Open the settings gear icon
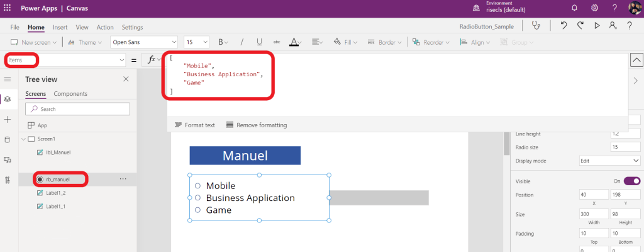This screenshot has height=252, width=644. [594, 8]
